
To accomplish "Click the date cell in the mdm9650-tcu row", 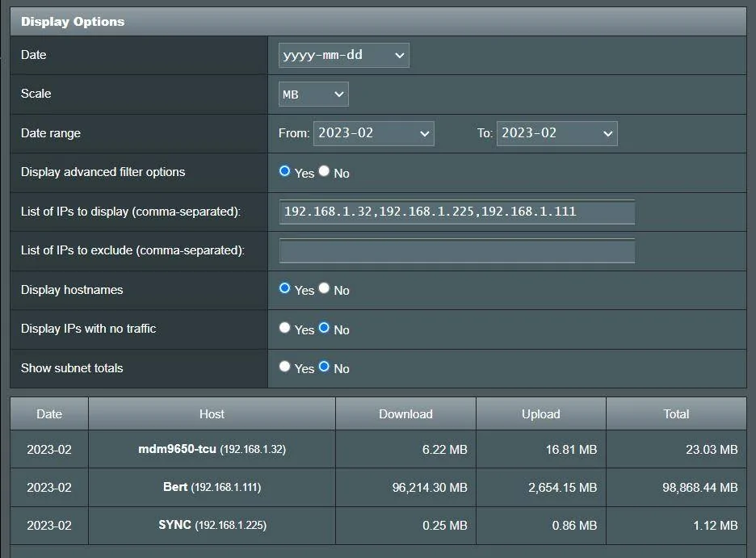I will (49, 450).
